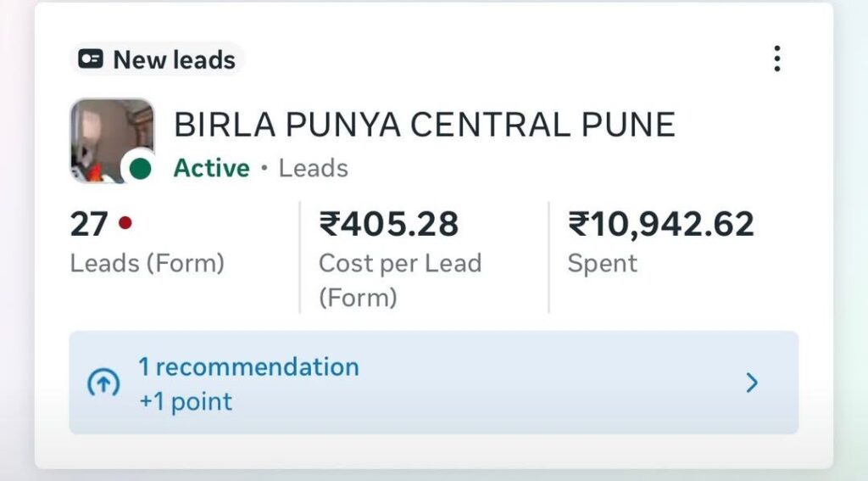The height and width of the screenshot is (481, 868).
Task: Open the three-dot options menu
Action: 776,59
